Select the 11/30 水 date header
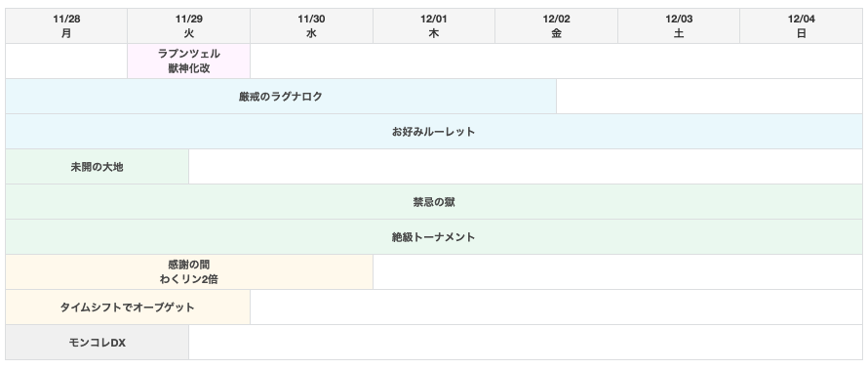Image resolution: width=868 pixels, height=369 pixels. [x=312, y=26]
